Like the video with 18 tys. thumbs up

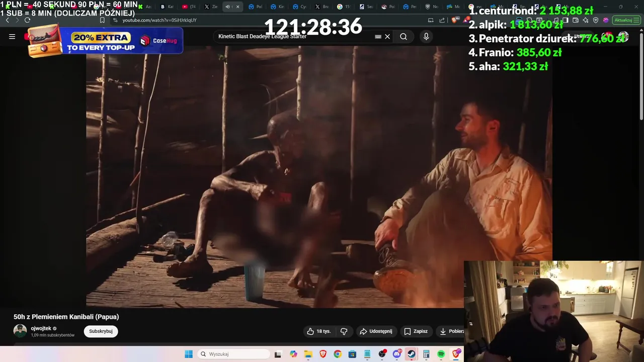click(319, 331)
